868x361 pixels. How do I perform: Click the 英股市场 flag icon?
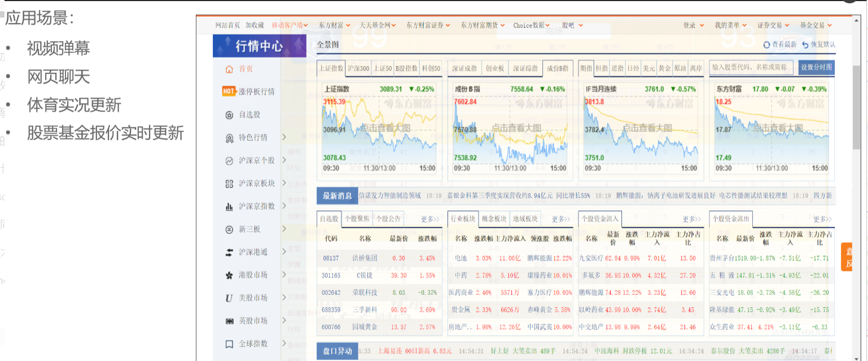pos(229,321)
